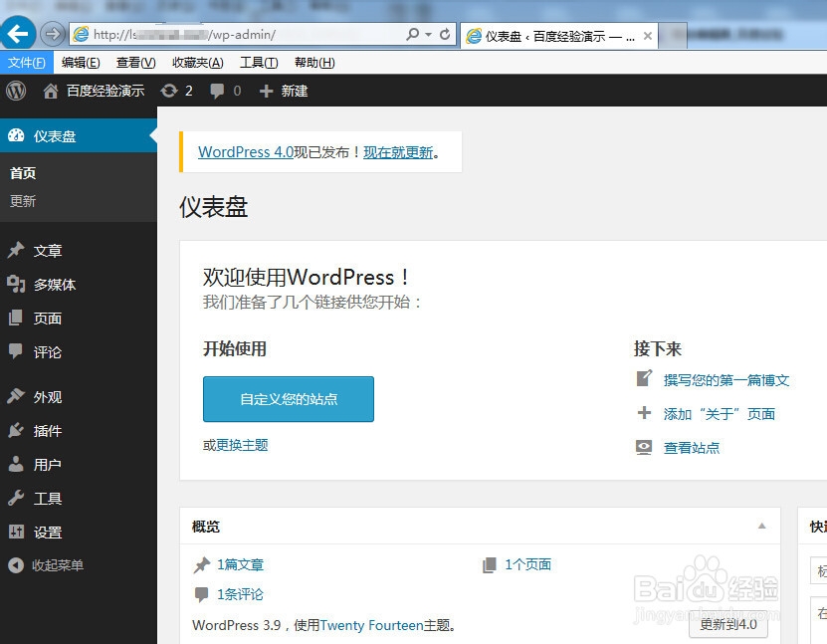This screenshot has width=827, height=644.
Task: Click the search magnifier in address bar
Action: click(x=412, y=34)
